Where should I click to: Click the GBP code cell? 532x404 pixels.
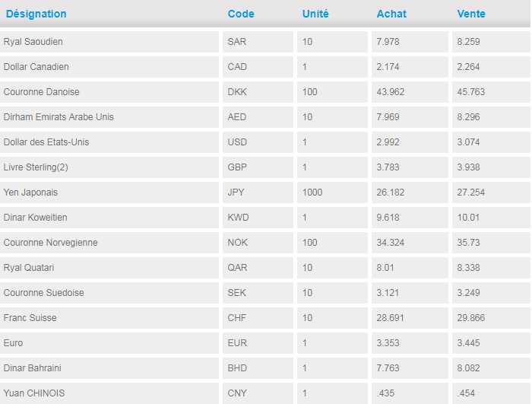coord(237,167)
